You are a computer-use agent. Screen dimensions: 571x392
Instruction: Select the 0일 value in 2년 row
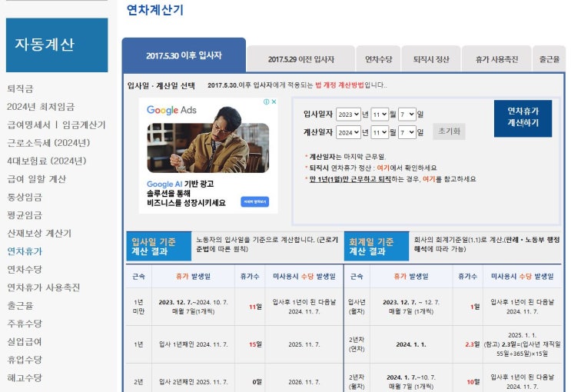coord(257,382)
